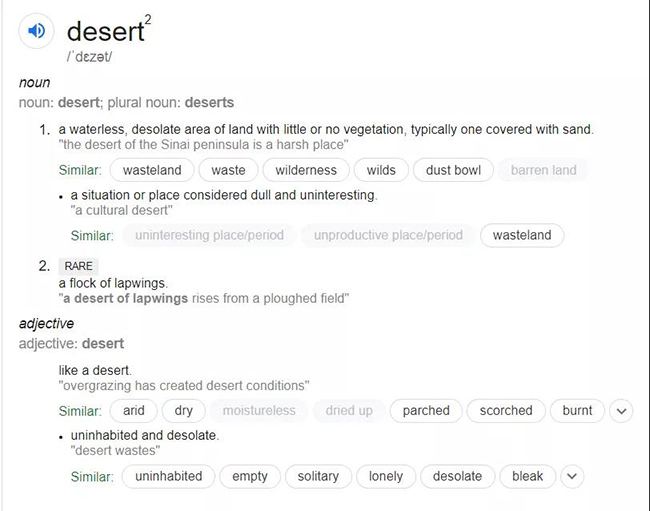The height and width of the screenshot is (511, 650).
Task: Expand more synonyms after 'bleak'
Action: click(x=571, y=476)
